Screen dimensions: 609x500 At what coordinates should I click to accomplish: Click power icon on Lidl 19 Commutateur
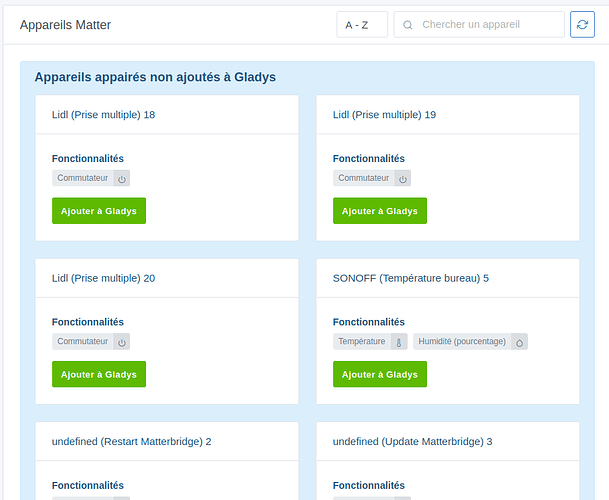coord(403,179)
